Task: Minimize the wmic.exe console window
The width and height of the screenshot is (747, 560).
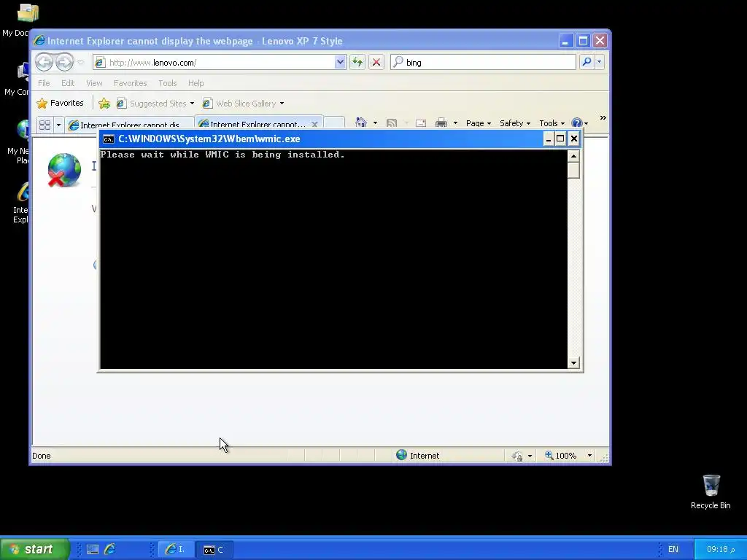Action: pos(549,139)
